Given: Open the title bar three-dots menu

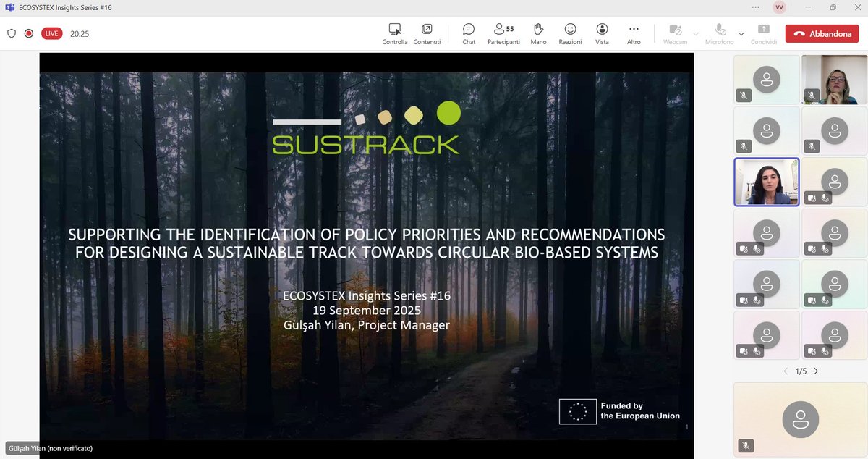Looking at the screenshot, I should 757,7.
